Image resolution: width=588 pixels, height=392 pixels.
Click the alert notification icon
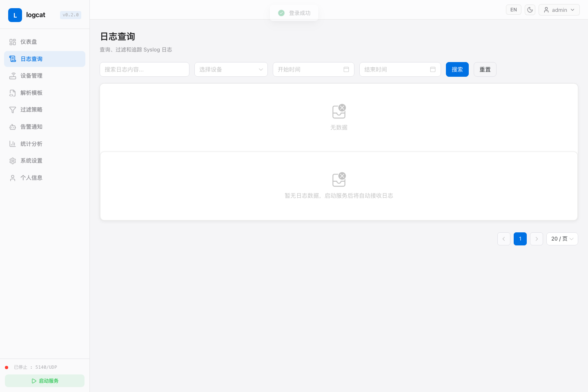tap(13, 127)
